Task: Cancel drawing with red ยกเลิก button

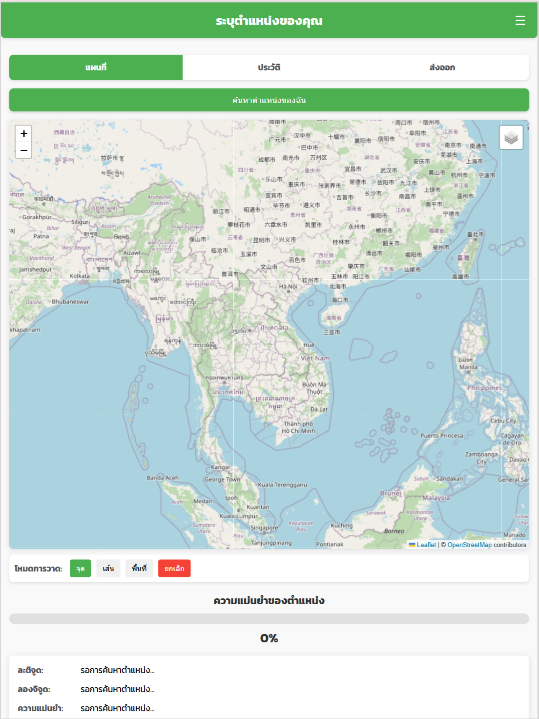Action: (174, 569)
